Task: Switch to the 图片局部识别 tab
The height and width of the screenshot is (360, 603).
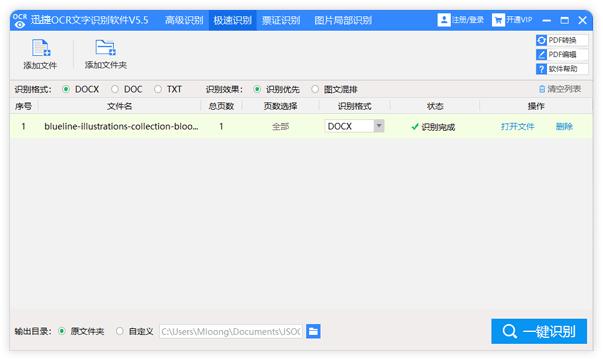Action: tap(343, 20)
